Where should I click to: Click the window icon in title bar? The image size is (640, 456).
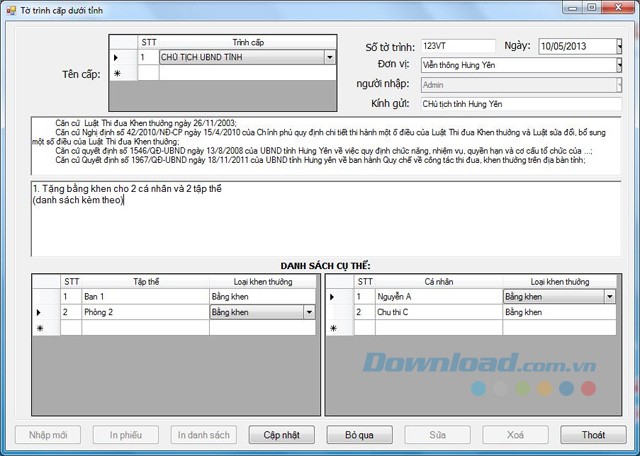click(x=10, y=8)
